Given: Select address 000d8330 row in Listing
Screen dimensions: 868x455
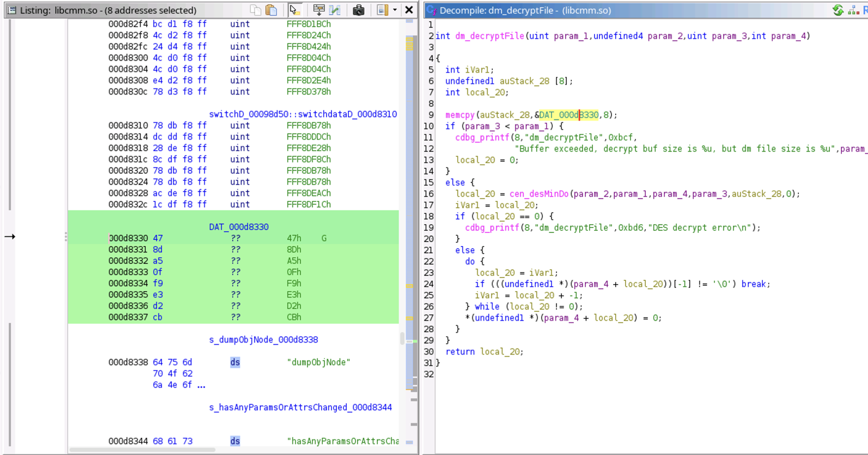Looking at the screenshot, I should pyautogui.click(x=128, y=238).
